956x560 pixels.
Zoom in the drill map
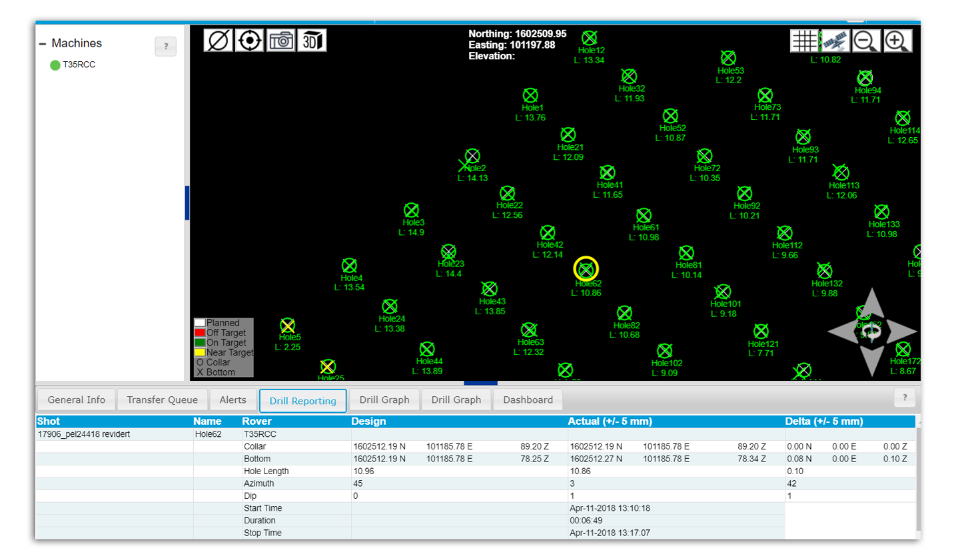click(897, 40)
